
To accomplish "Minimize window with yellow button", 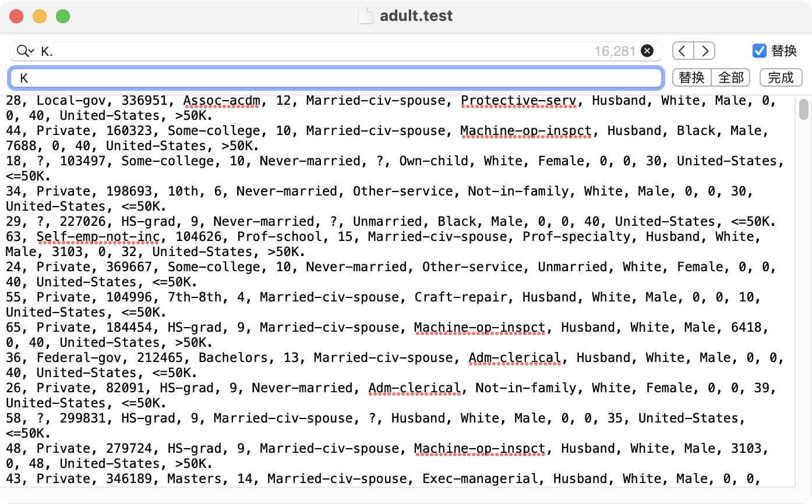I will (40, 16).
